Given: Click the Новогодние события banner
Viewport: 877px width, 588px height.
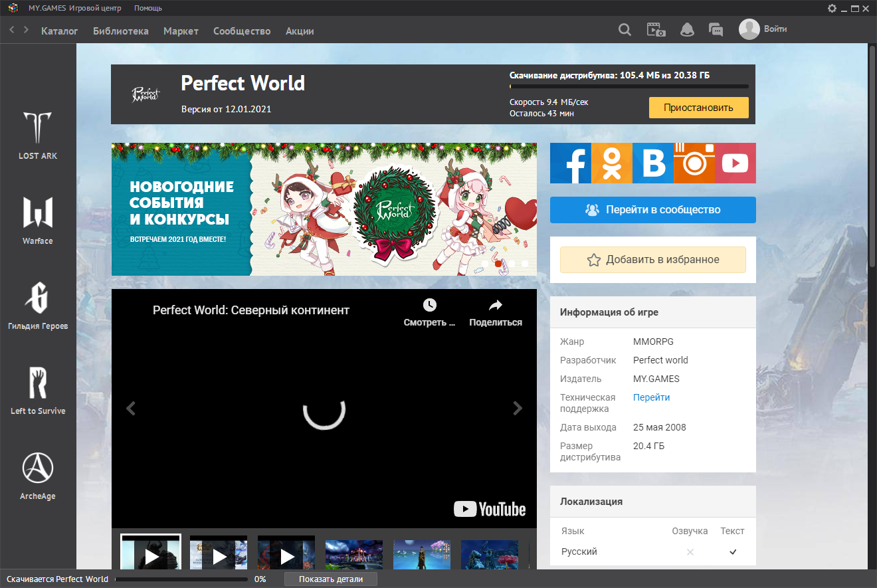Looking at the screenshot, I should [x=324, y=209].
